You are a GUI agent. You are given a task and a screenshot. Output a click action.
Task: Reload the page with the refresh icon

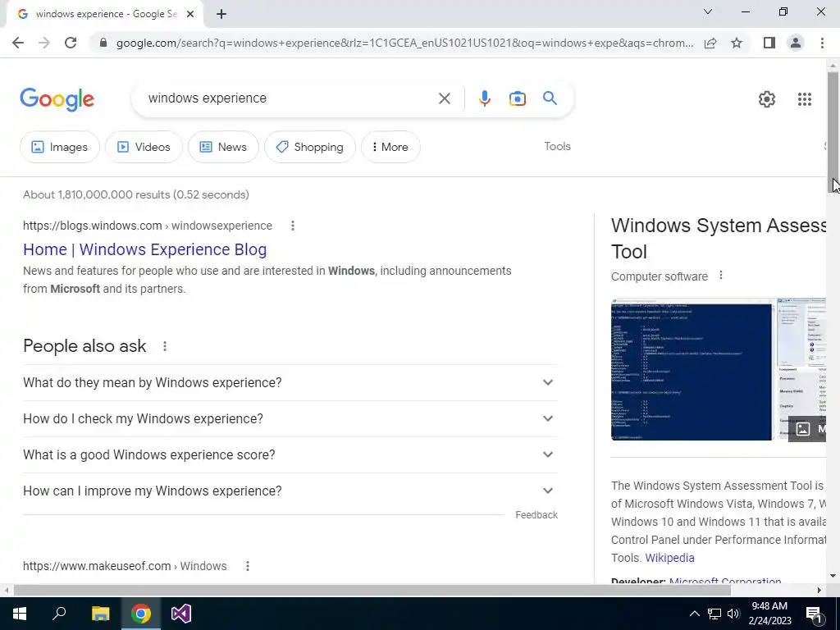pyautogui.click(x=71, y=43)
